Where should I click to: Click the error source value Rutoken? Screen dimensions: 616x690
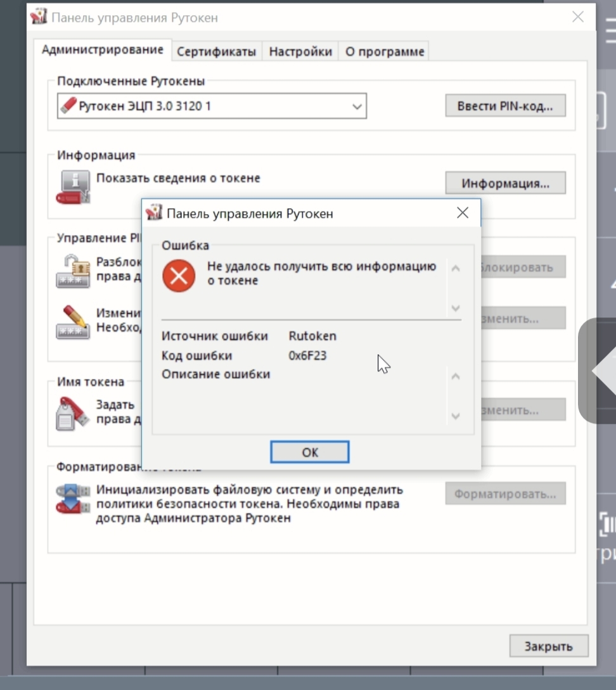(312, 336)
